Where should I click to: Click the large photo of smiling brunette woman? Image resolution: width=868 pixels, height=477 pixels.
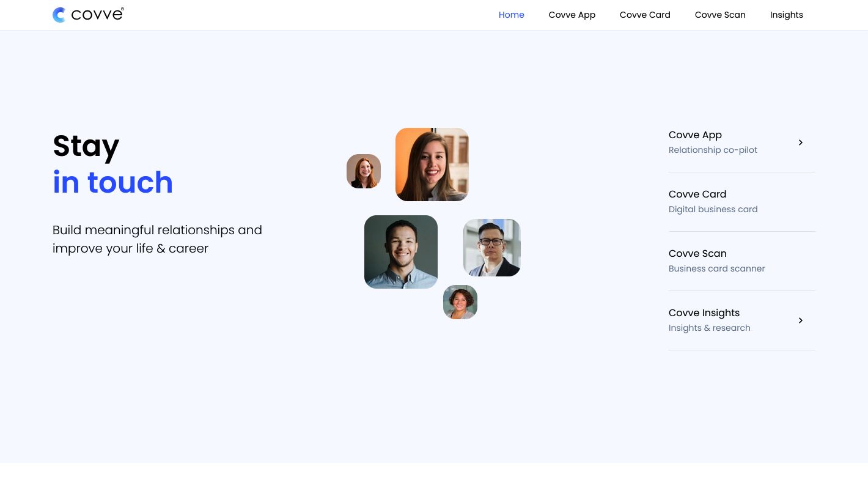[x=432, y=165]
